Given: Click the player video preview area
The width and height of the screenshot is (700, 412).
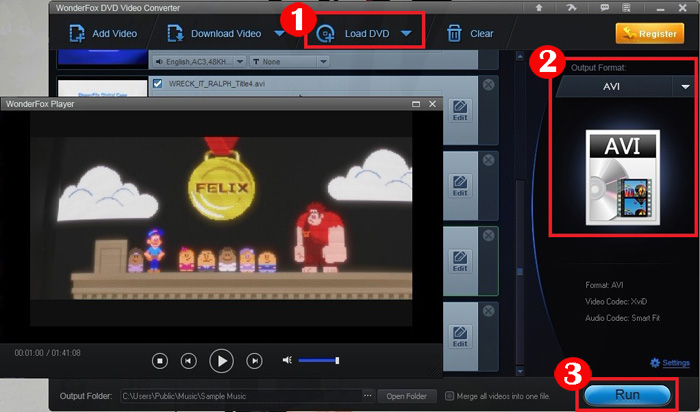Looking at the screenshot, I should (x=221, y=218).
